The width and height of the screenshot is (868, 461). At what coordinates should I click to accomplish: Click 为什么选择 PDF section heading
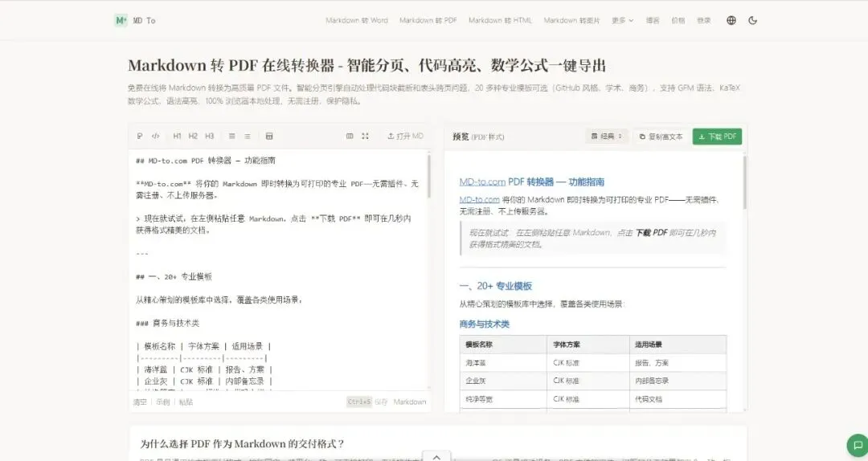[x=243, y=444]
